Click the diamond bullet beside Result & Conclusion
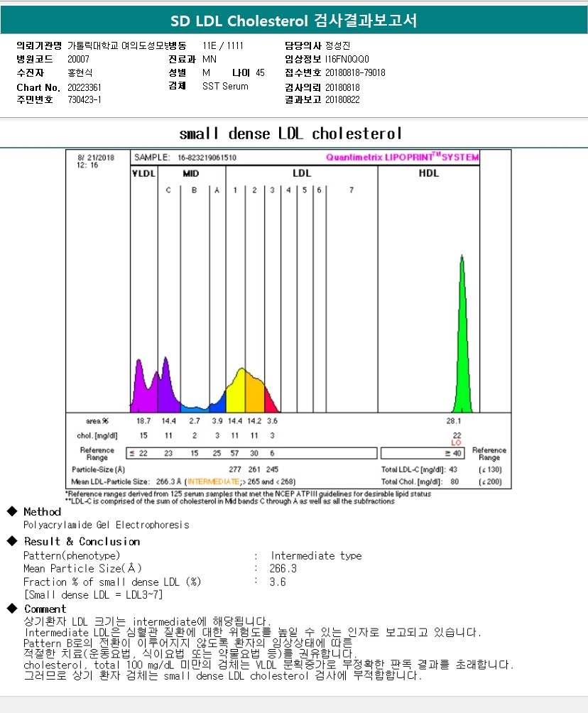The height and width of the screenshot is (713, 588). point(11,541)
